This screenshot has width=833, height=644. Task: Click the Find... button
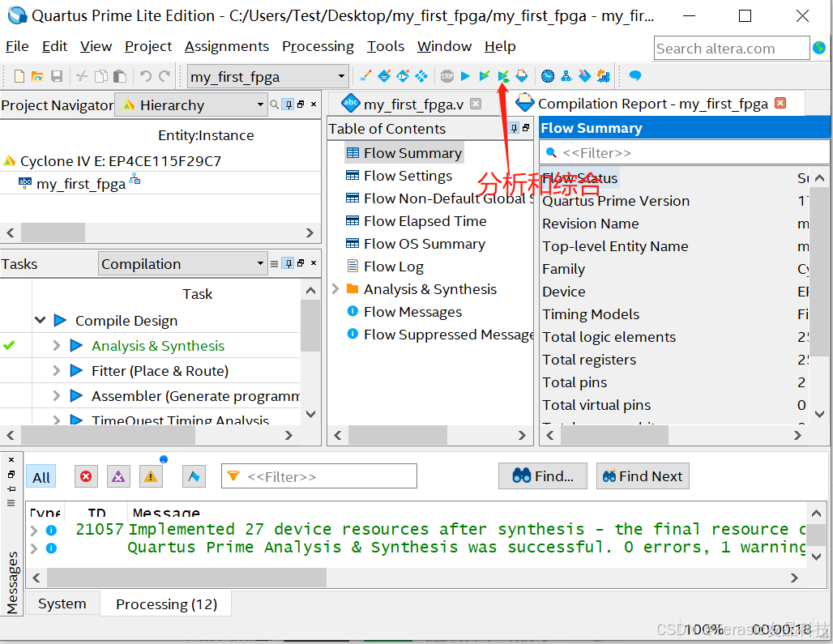click(x=542, y=476)
